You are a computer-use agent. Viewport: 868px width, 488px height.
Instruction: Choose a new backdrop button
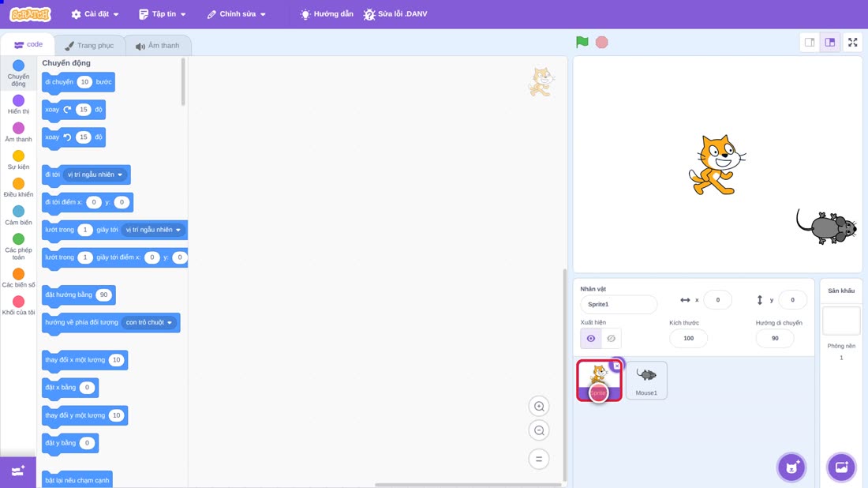(x=841, y=467)
